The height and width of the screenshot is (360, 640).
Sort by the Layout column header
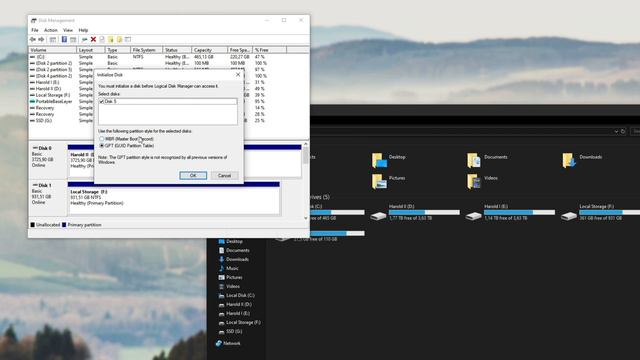coord(91,50)
